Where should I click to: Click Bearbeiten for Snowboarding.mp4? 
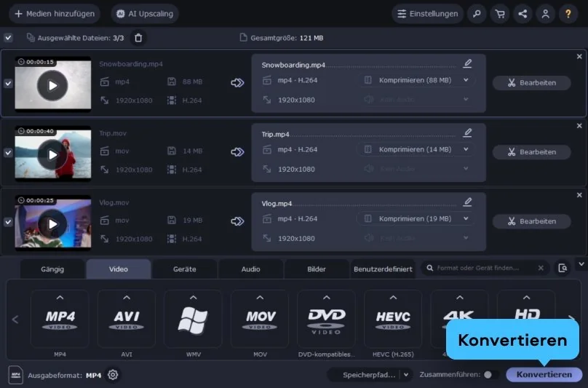pyautogui.click(x=532, y=83)
